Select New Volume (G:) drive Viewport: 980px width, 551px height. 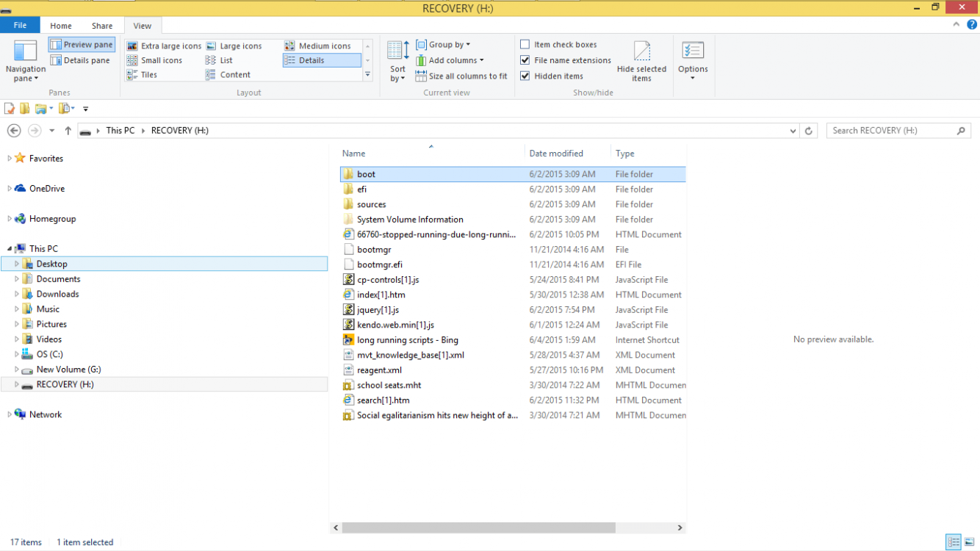pyautogui.click(x=68, y=370)
